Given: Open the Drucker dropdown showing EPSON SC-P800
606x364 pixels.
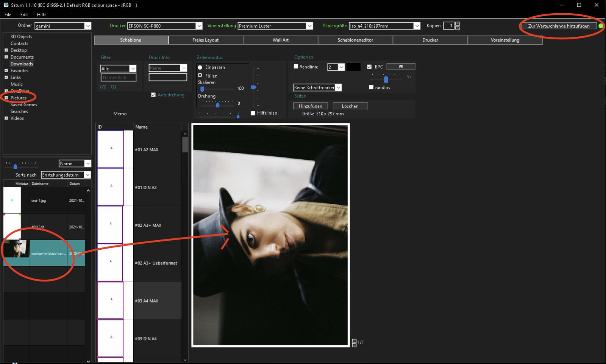Looking at the screenshot, I should [165, 26].
